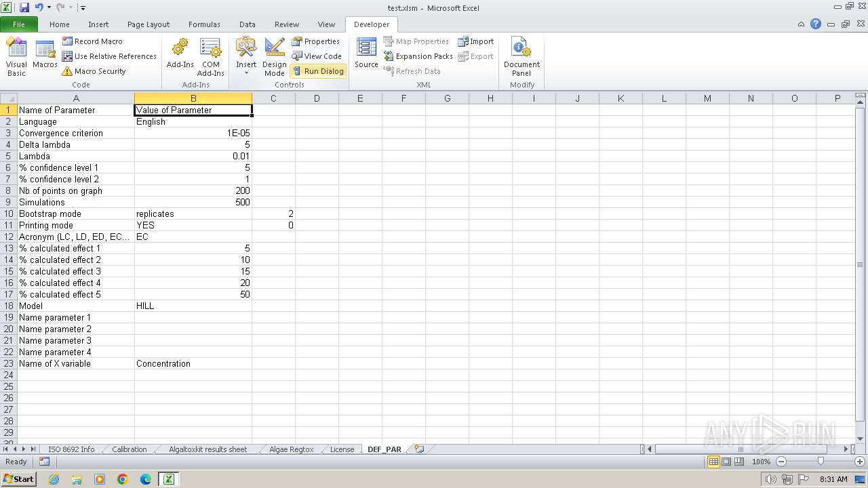The height and width of the screenshot is (488, 868).
Task: Select cell containing 'English'
Action: (x=193, y=121)
